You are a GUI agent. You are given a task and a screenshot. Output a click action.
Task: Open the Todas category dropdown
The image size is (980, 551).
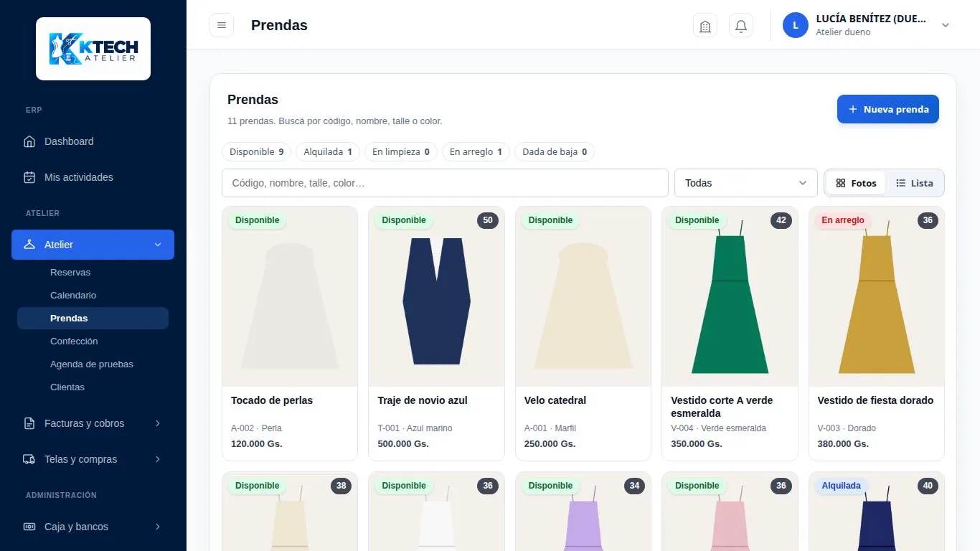(x=746, y=183)
